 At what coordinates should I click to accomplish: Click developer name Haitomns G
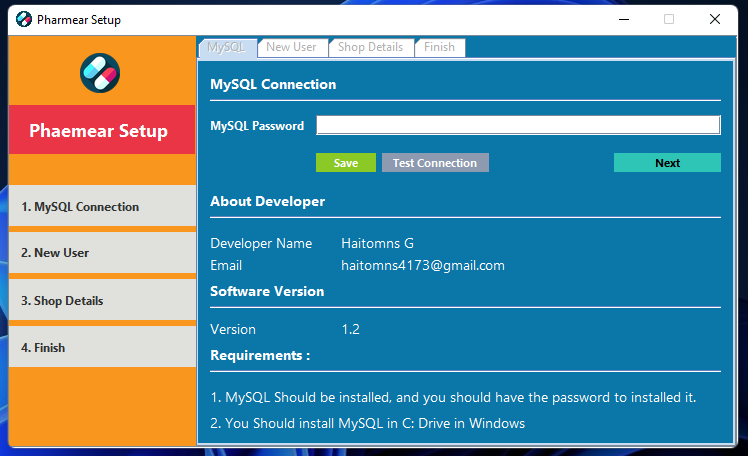377,243
